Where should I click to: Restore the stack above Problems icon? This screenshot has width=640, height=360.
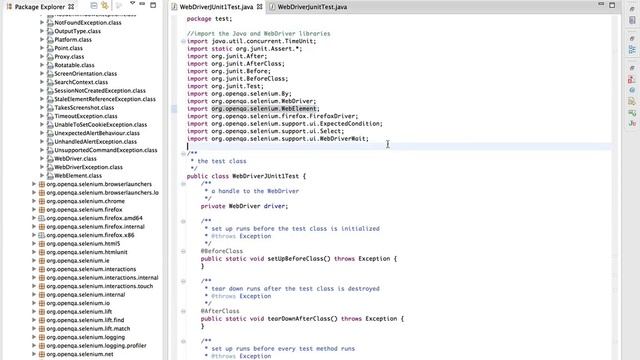tap(632, 68)
